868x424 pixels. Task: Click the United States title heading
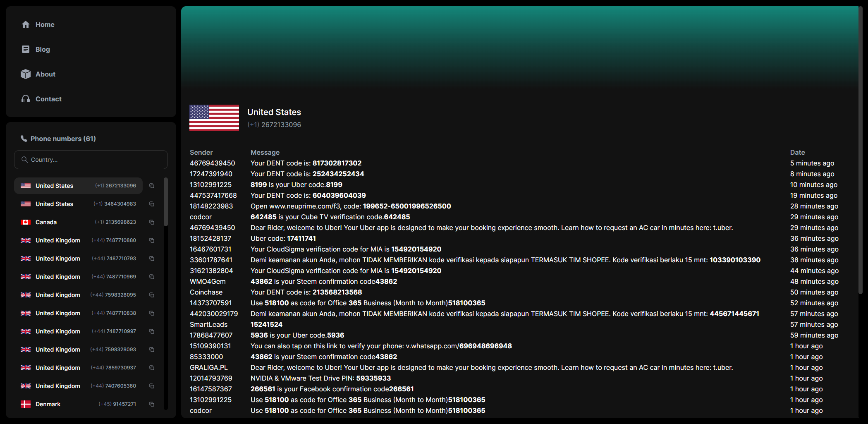274,112
